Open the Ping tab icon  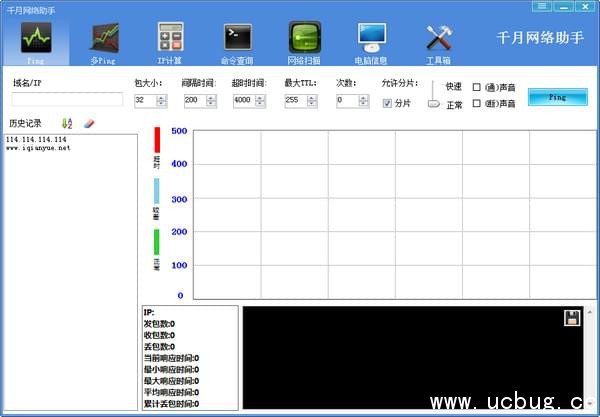pyautogui.click(x=37, y=38)
